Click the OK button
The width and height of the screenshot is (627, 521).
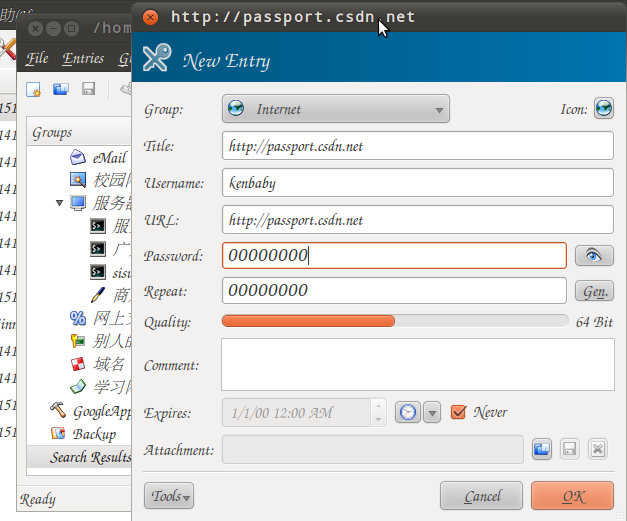tap(572, 496)
